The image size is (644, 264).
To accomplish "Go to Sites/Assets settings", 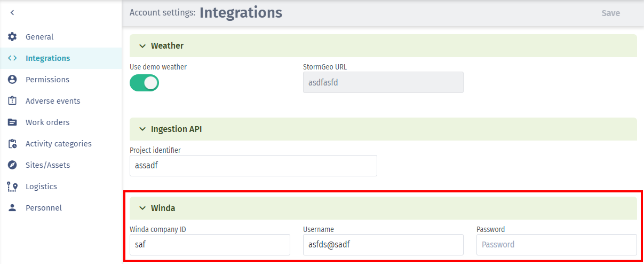I will 61,165.
